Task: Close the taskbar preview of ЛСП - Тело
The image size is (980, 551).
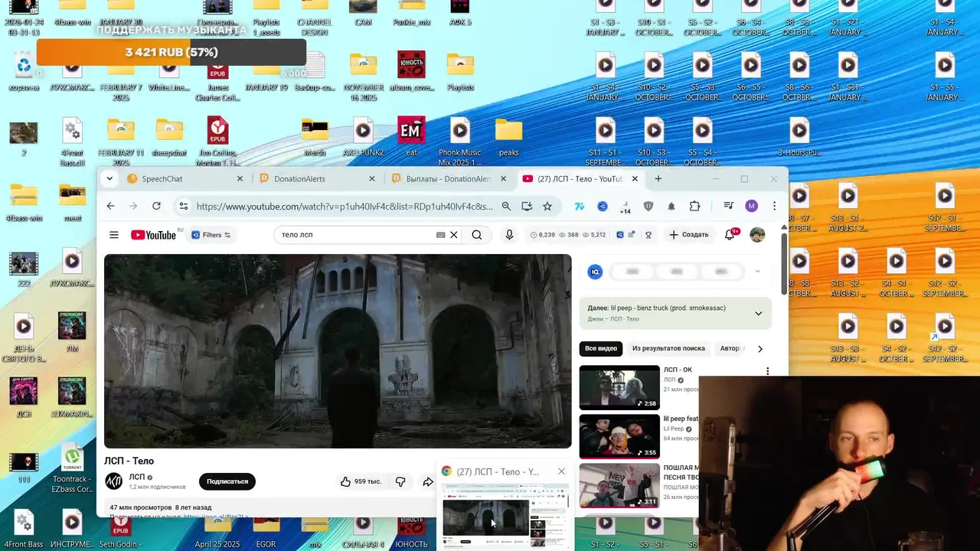Action: (x=561, y=471)
